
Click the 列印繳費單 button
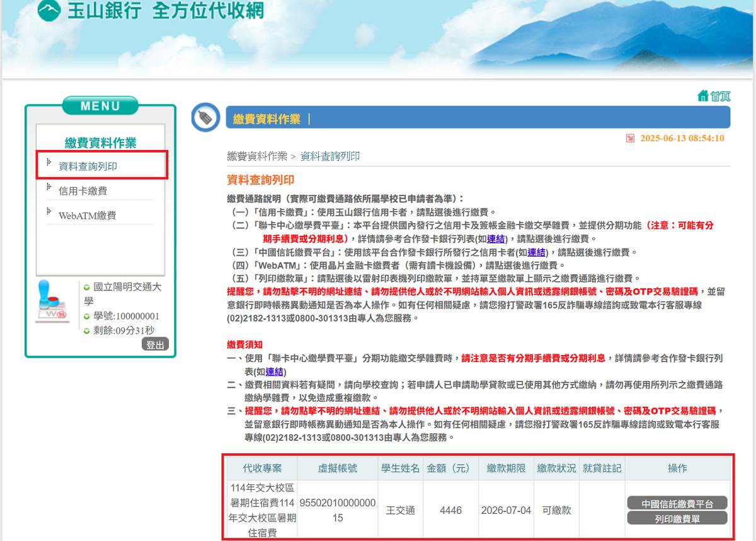click(677, 518)
